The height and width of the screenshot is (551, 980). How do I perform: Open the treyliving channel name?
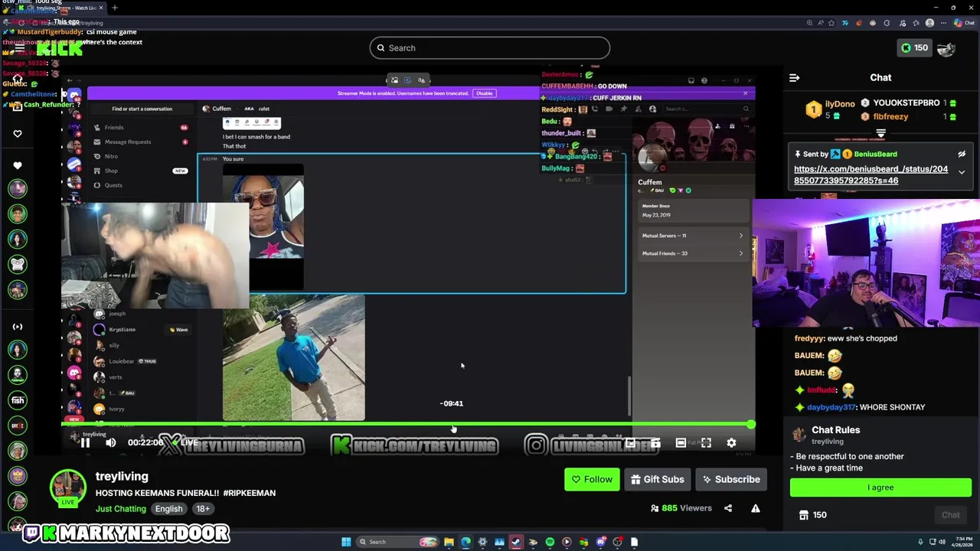tap(122, 476)
